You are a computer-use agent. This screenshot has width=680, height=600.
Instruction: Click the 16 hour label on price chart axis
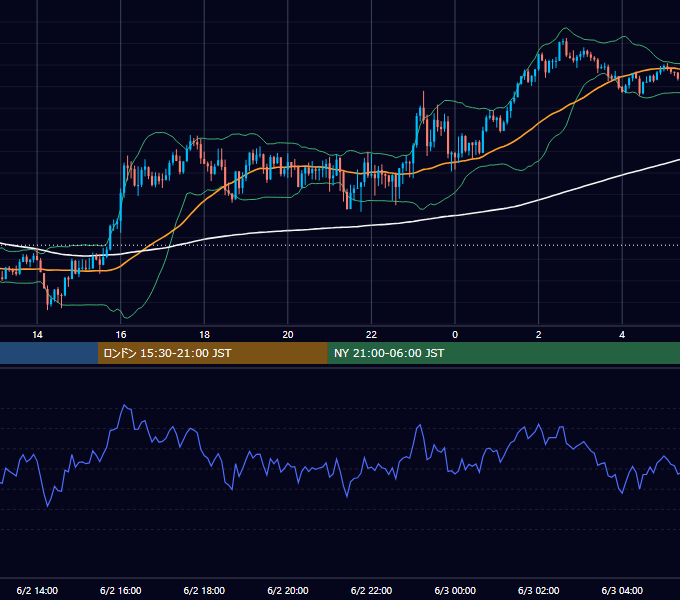pos(121,335)
